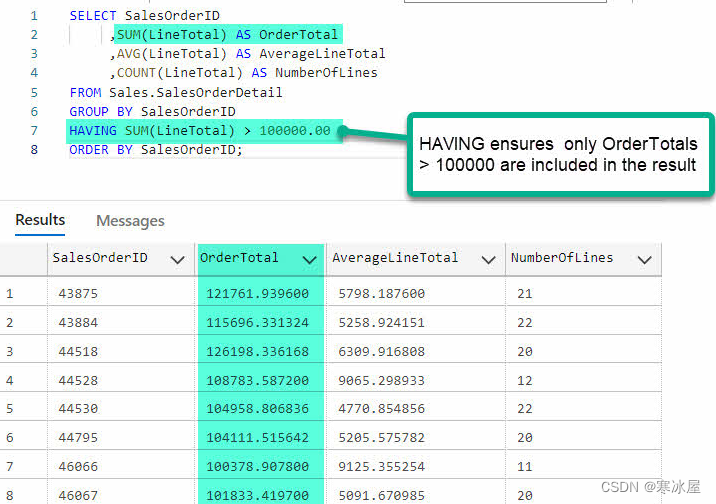This screenshot has width=716, height=504.
Task: Click the ORDER BY SalesOrderID line
Action: click(156, 150)
